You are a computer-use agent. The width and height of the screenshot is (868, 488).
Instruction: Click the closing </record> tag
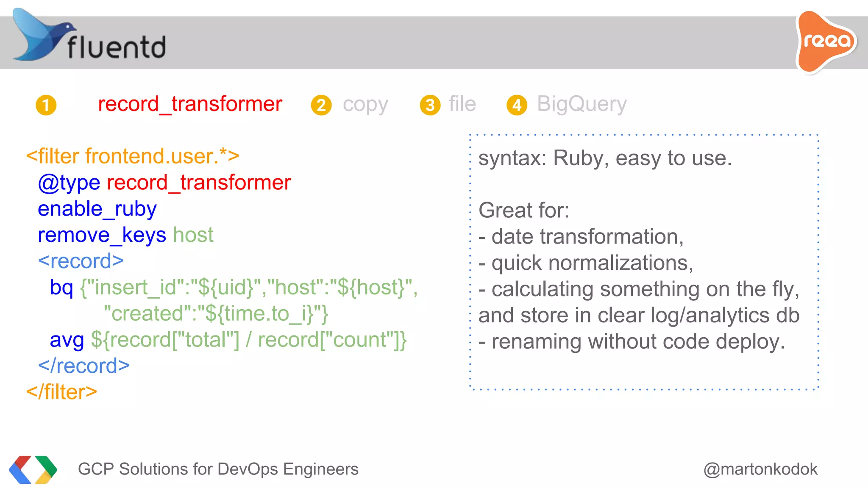(x=83, y=366)
